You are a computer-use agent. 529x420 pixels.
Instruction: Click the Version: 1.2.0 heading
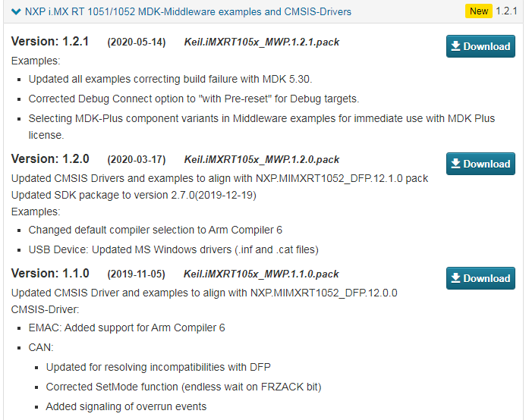[x=50, y=158]
